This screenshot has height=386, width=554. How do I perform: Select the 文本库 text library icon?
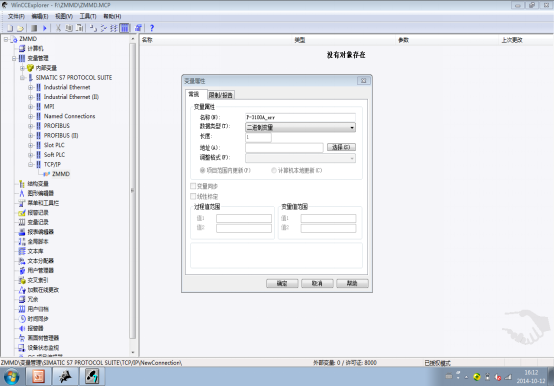[x=22, y=251]
